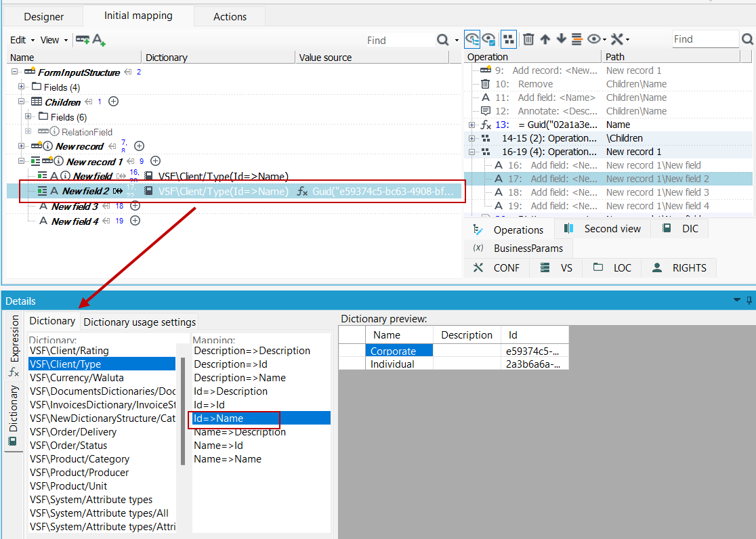
Task: Select VSF\Order/Status in dictionary list
Action: 102,446
